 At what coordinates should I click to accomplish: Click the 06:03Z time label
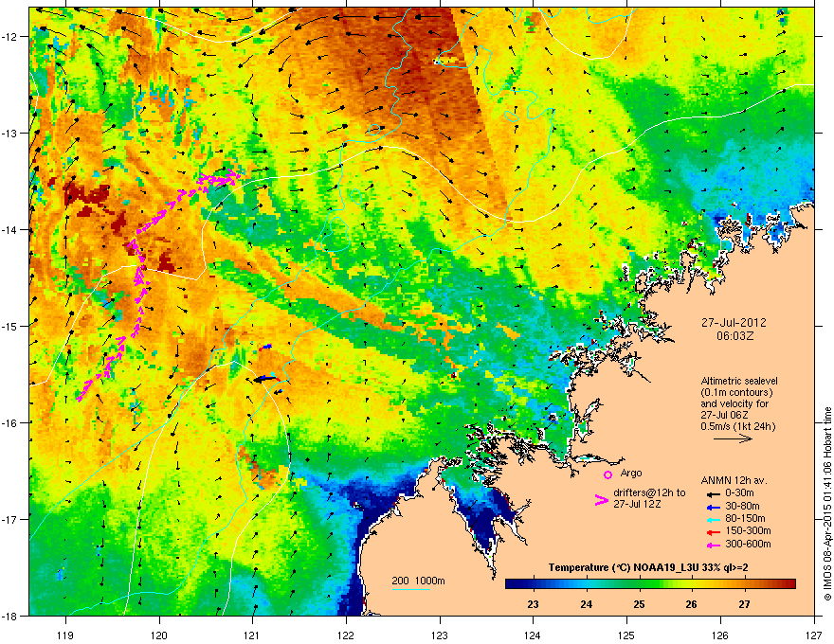(735, 336)
